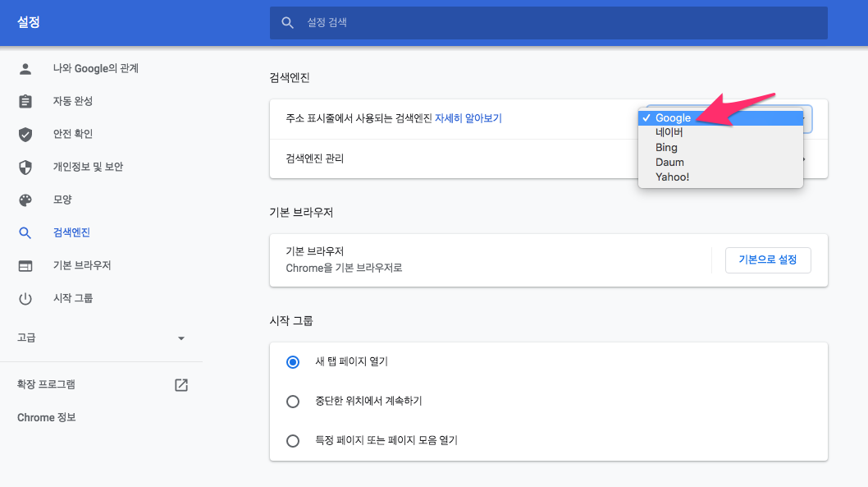Viewport: 868px width, 487px height.
Task: Click the search magnifier icon in the top bar
Action: click(287, 23)
